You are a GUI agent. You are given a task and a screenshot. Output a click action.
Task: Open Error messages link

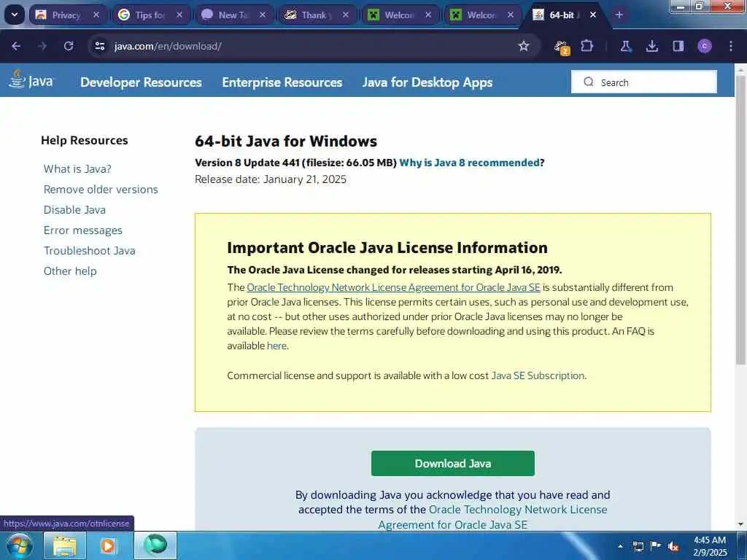[x=83, y=230]
